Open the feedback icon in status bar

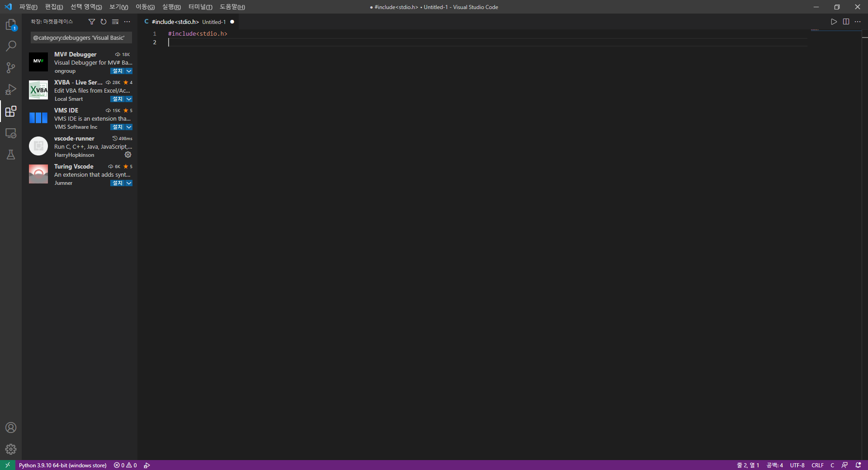pyautogui.click(x=844, y=465)
